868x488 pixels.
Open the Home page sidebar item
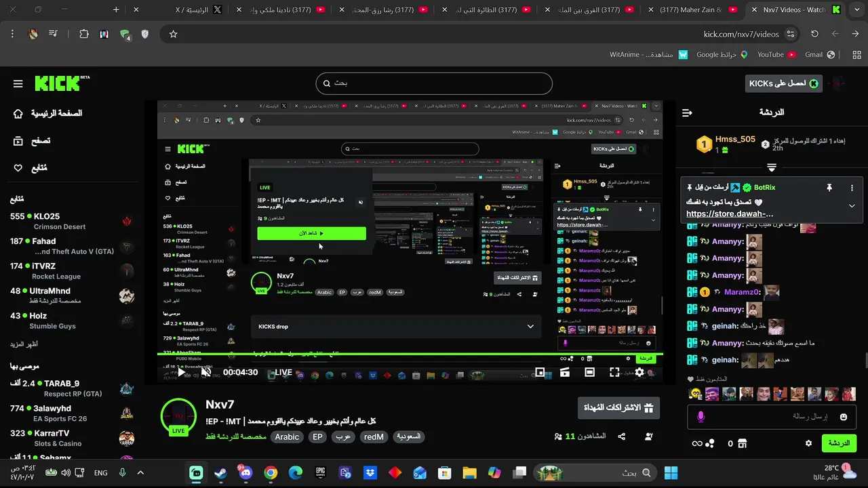click(x=48, y=113)
